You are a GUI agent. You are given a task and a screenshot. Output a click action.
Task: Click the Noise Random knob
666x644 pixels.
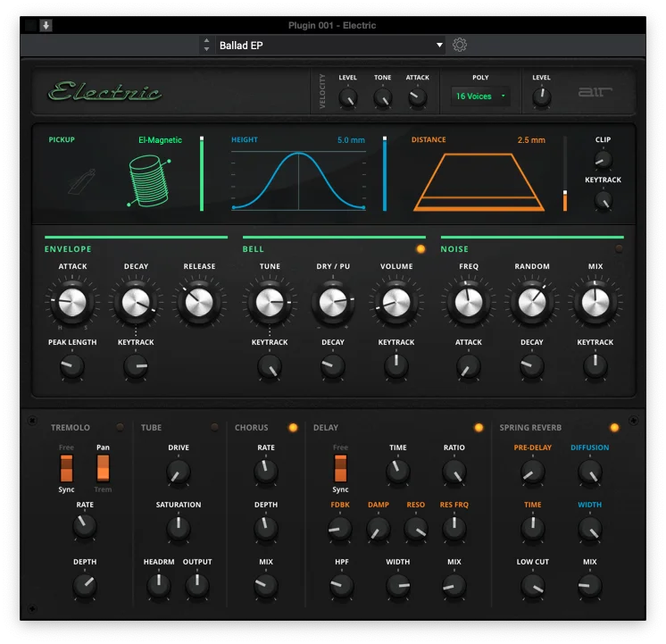532,302
